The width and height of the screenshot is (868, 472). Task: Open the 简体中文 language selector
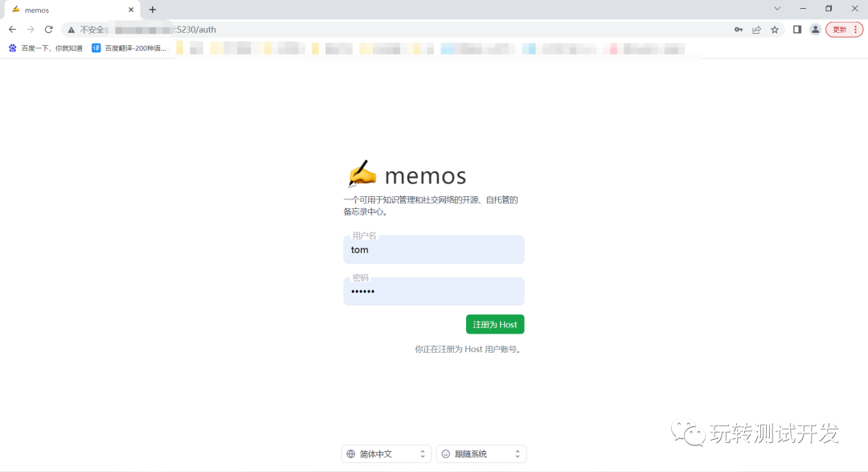point(386,454)
